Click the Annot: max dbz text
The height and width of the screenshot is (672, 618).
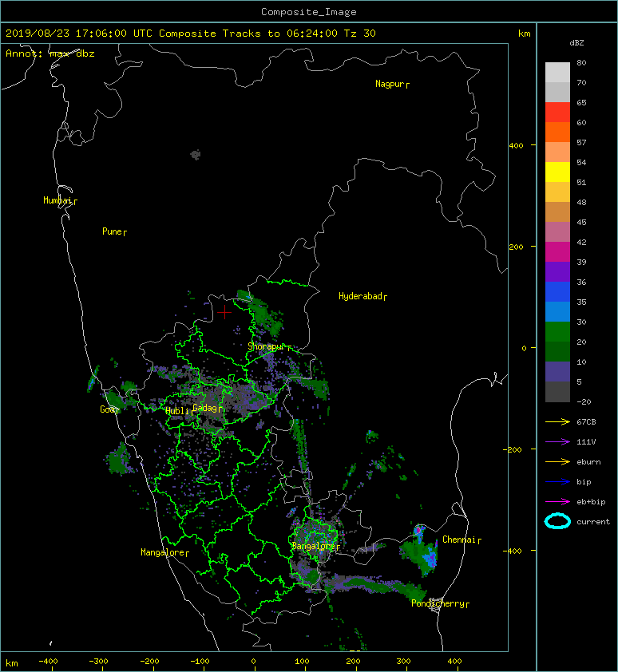(x=50, y=53)
